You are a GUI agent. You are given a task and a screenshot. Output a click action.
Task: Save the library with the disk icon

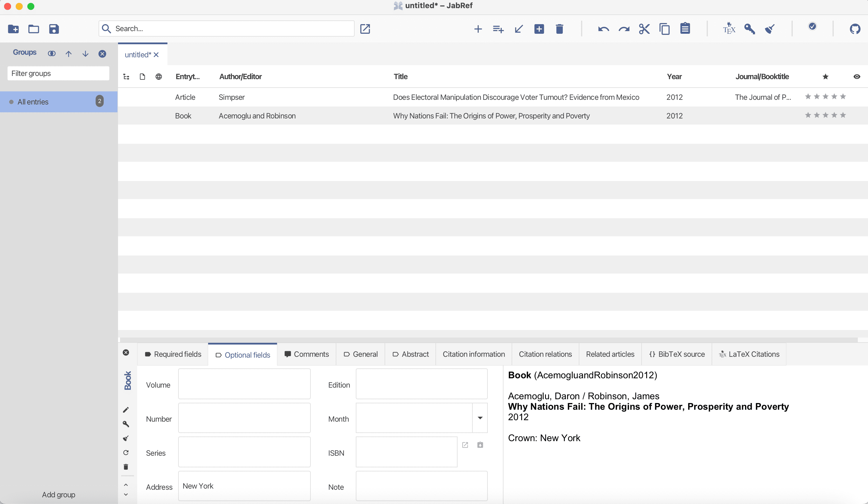pos(54,29)
